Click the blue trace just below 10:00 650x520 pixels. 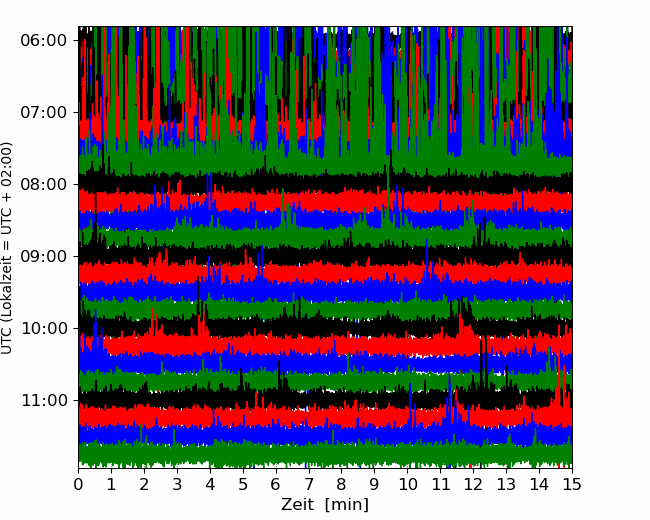325,362
